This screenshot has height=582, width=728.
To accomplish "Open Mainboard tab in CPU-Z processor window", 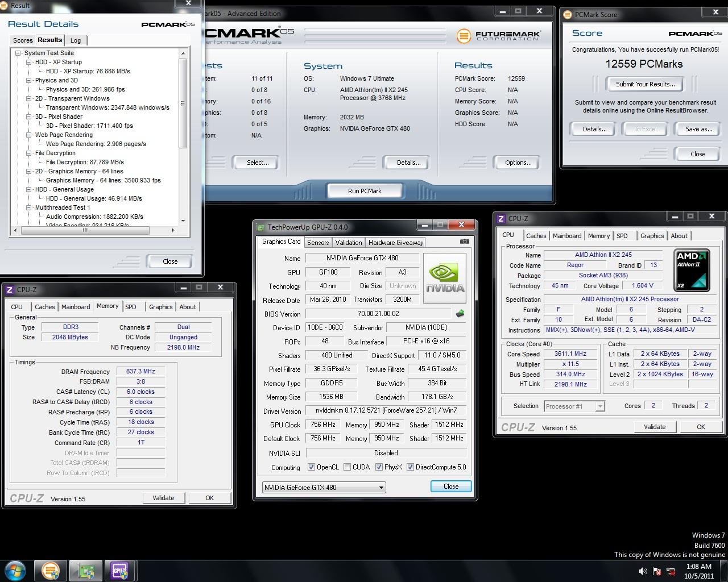I will tap(567, 236).
